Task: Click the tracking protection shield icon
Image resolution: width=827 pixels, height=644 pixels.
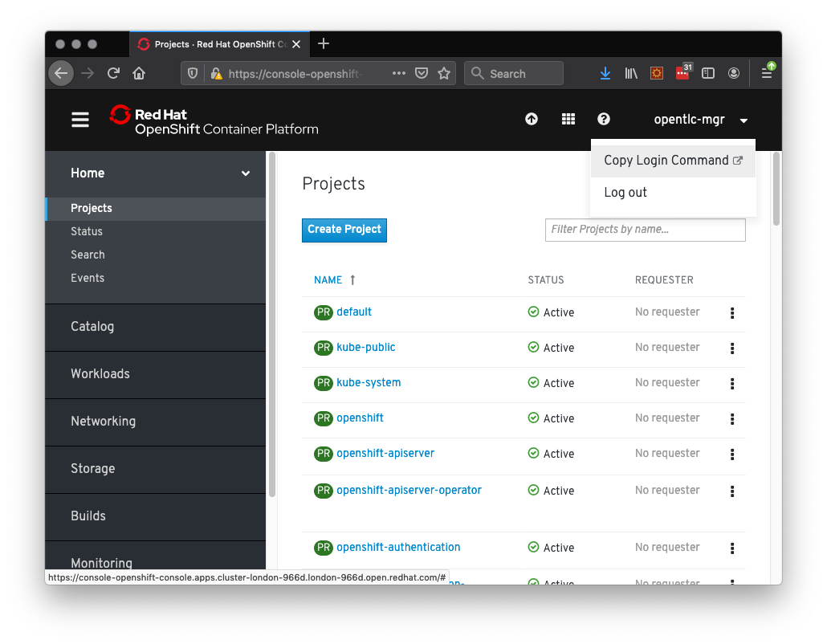Action: tap(192, 72)
